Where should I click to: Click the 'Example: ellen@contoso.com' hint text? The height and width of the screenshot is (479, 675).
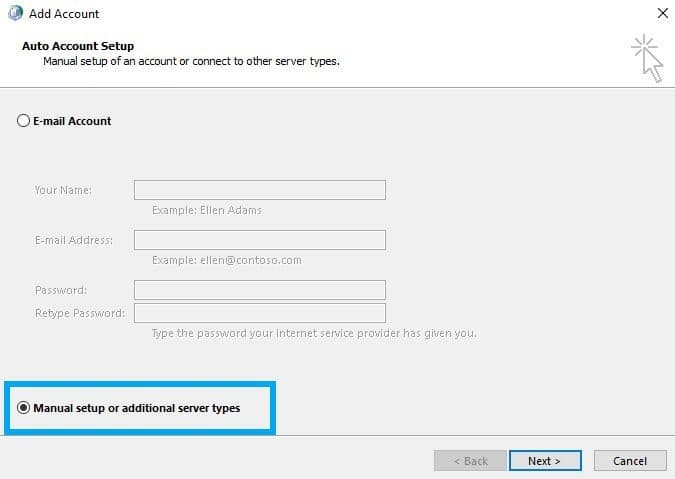pos(227,260)
